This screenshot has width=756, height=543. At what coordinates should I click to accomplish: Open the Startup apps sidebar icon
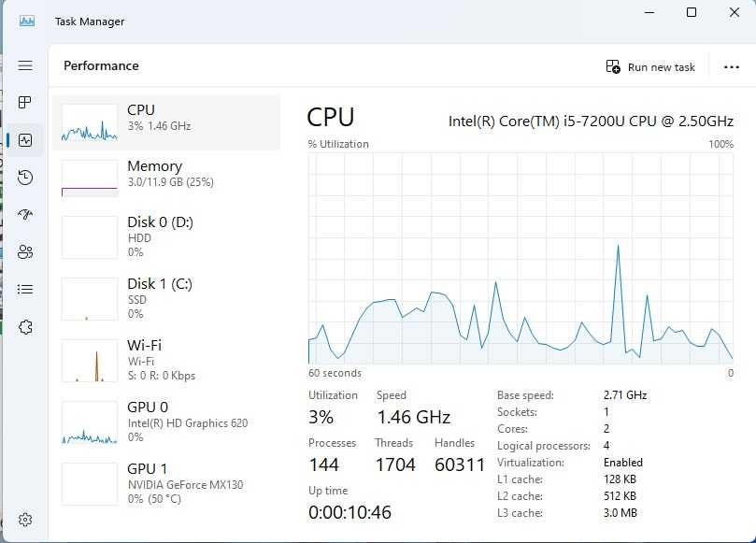click(25, 214)
